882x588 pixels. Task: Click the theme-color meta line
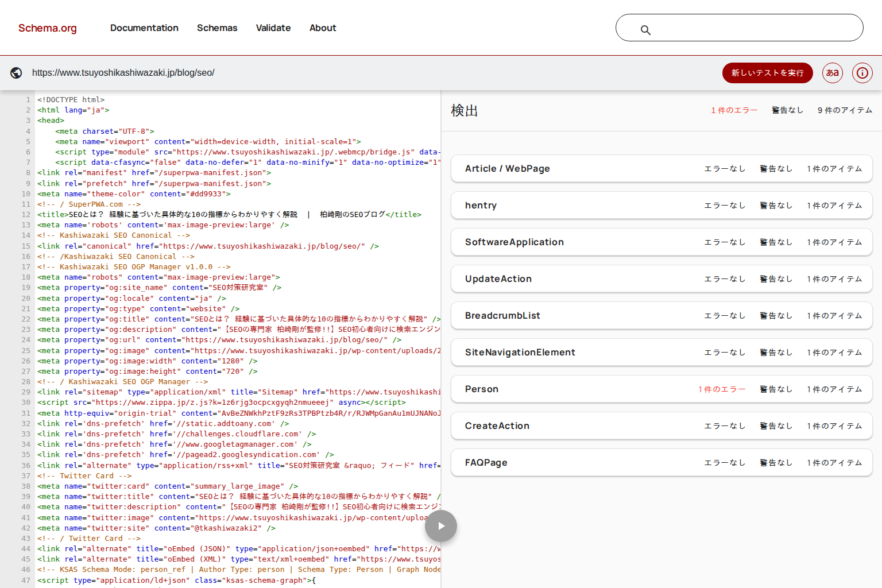tap(134, 194)
